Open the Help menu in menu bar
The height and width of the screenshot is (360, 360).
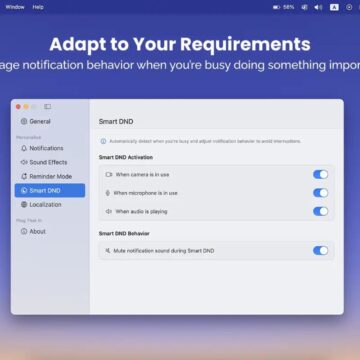(38, 7)
